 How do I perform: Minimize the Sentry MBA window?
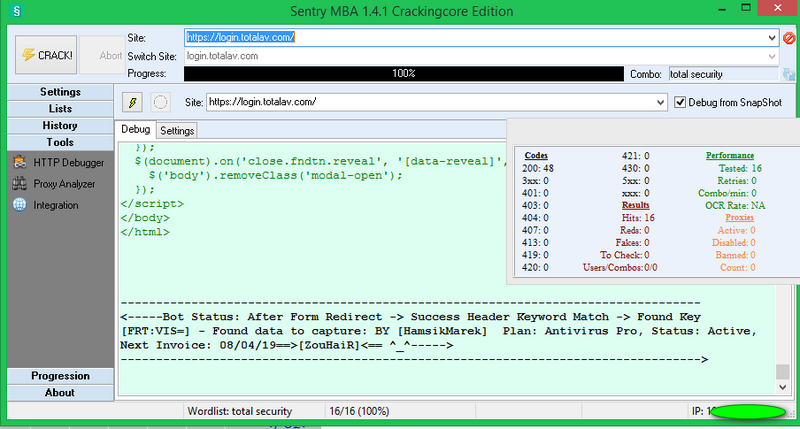coord(721,8)
